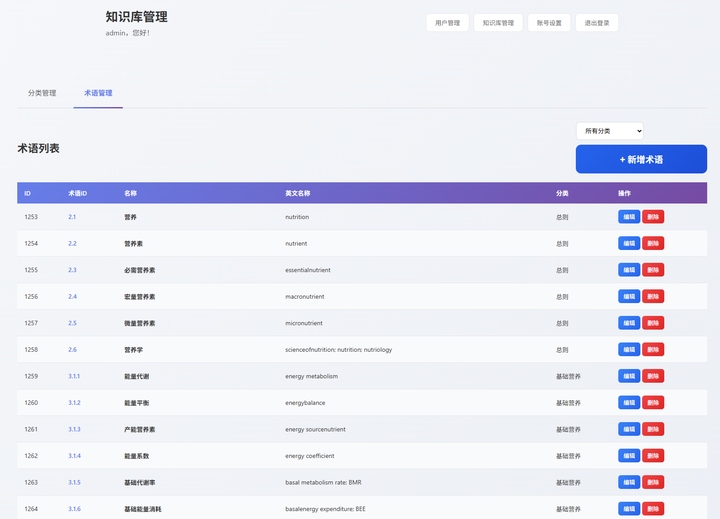Screen dimensions: 720x519
Task: Open term ID link 2.3
Action: [x=72, y=270]
